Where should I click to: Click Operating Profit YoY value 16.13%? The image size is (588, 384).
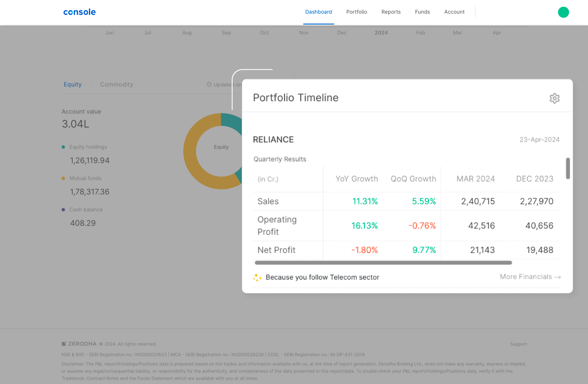364,226
